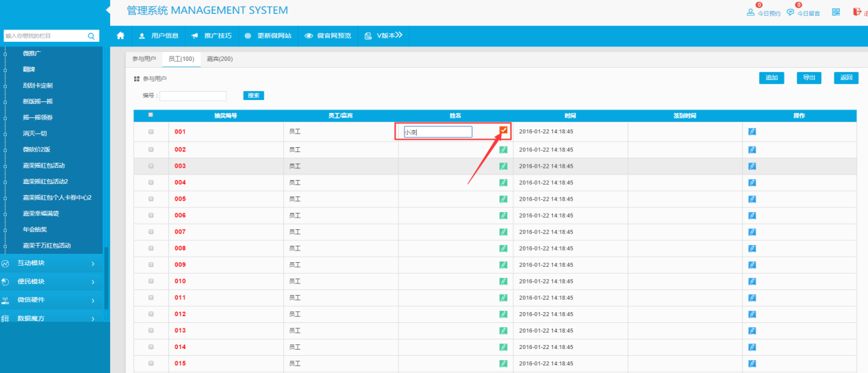Switch to the 嘉宾(200) tab
The width and height of the screenshot is (868, 373).
pyautogui.click(x=220, y=59)
